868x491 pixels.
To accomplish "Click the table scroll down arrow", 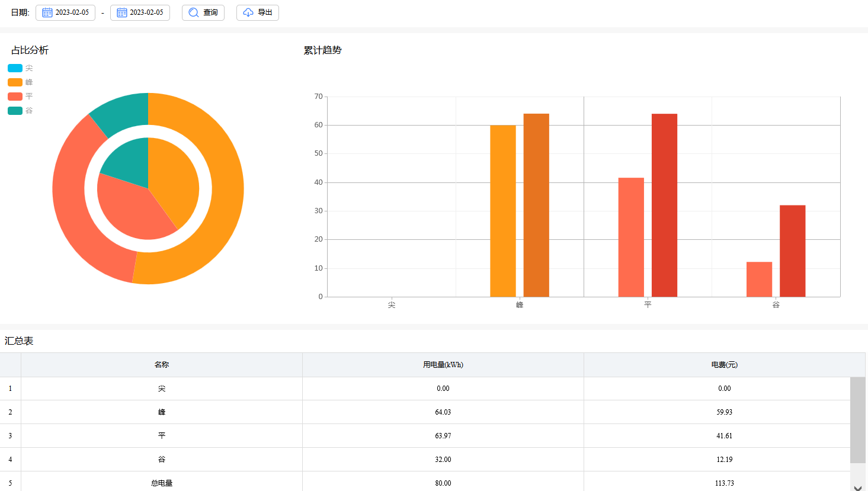I will click(x=858, y=487).
